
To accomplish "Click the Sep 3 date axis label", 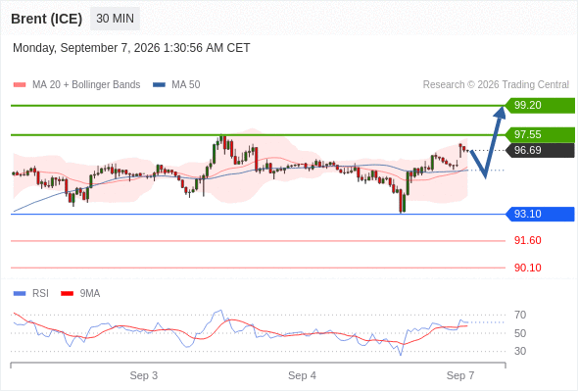I will [x=143, y=375].
